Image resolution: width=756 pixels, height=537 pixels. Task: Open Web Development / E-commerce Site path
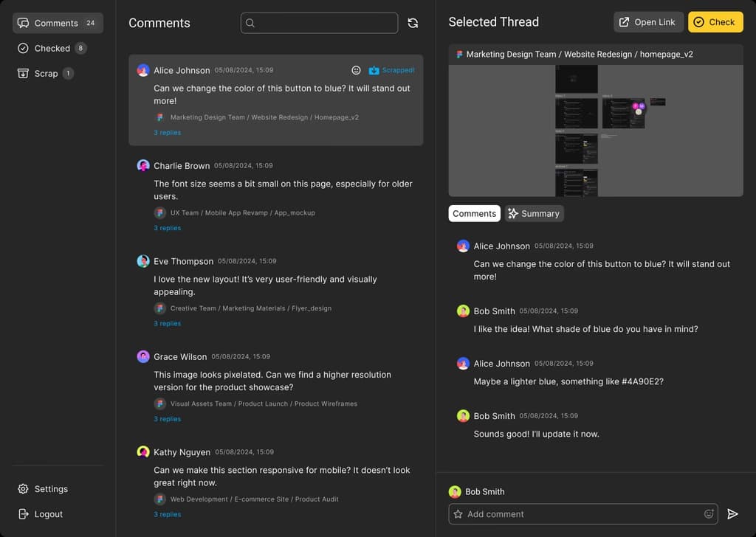pos(254,499)
